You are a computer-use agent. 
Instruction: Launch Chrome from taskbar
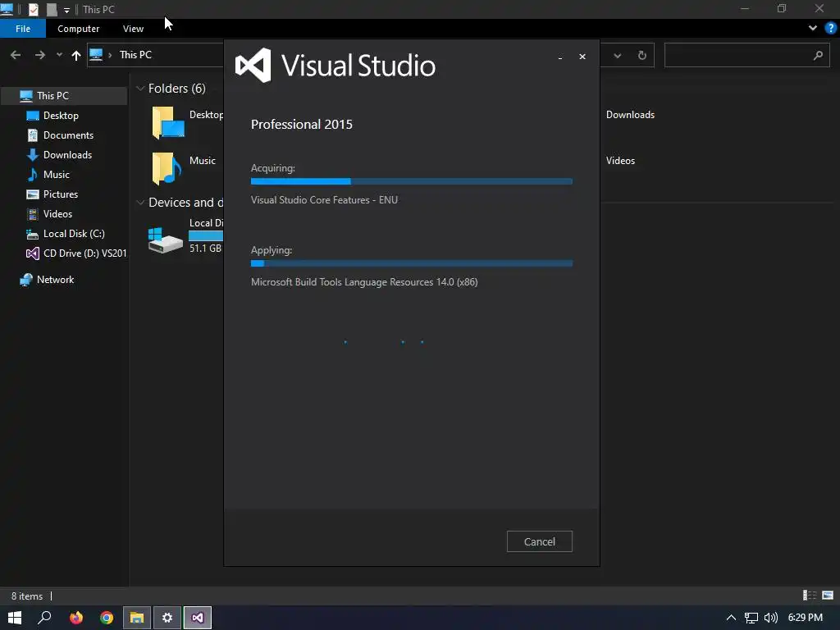[x=107, y=618]
